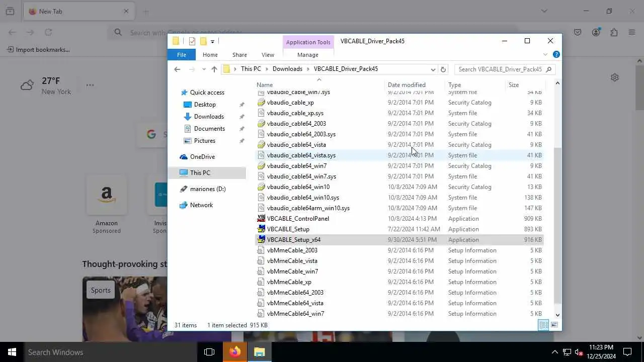Open Firefox application menu hamburger icon
Viewport: 644px width, 362px height.
point(632,32)
